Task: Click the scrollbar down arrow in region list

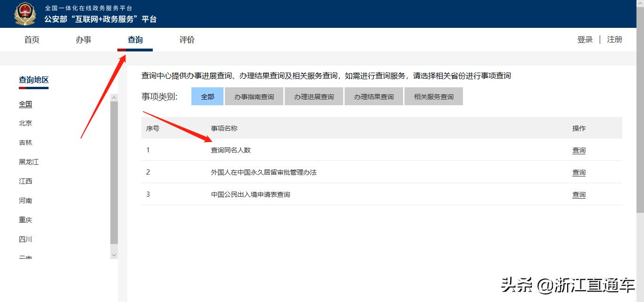Action: point(114,254)
